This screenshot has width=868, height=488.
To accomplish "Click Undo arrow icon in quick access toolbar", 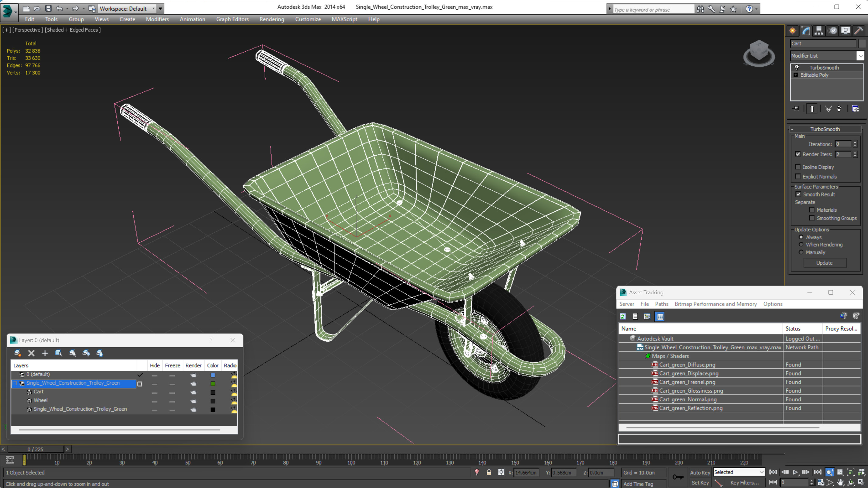I will 59,9.
